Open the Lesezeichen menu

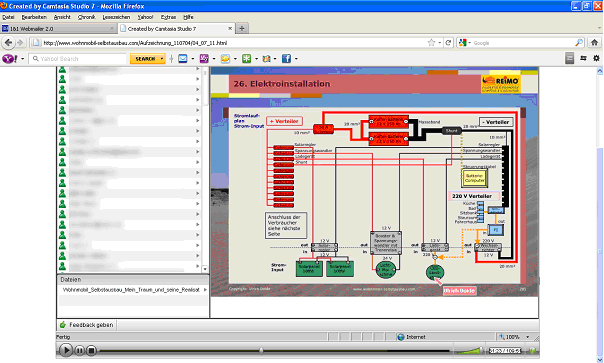click(x=116, y=17)
